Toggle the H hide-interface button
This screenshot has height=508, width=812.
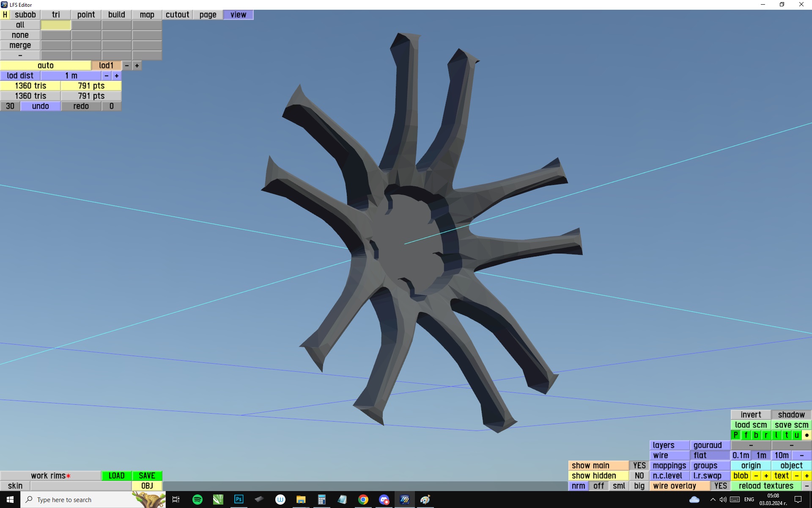(x=5, y=14)
